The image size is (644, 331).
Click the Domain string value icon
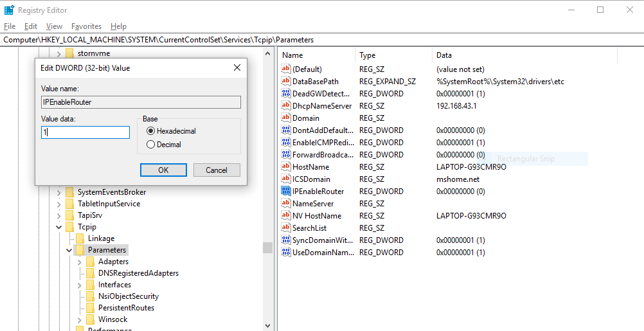[x=285, y=118]
